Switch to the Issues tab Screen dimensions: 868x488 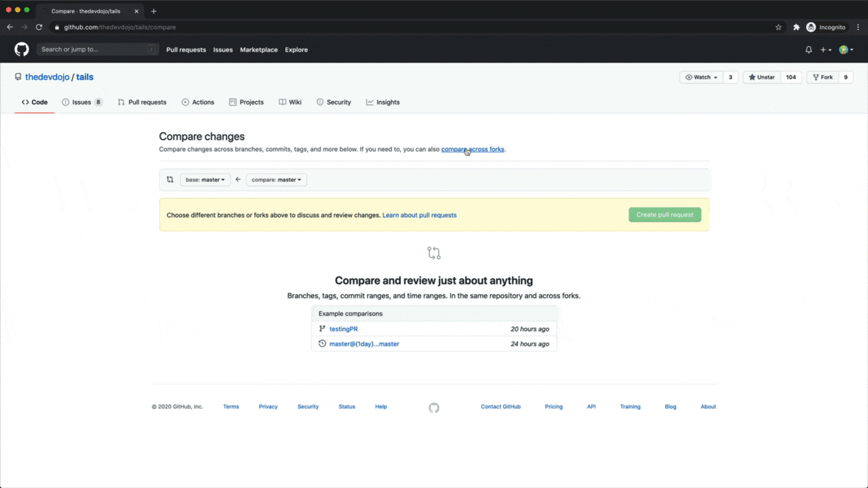click(82, 102)
